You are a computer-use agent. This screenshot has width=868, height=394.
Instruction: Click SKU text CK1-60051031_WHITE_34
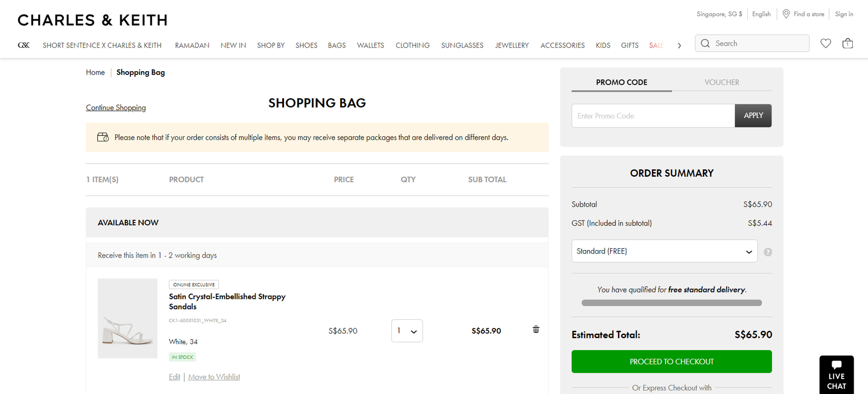tap(198, 320)
